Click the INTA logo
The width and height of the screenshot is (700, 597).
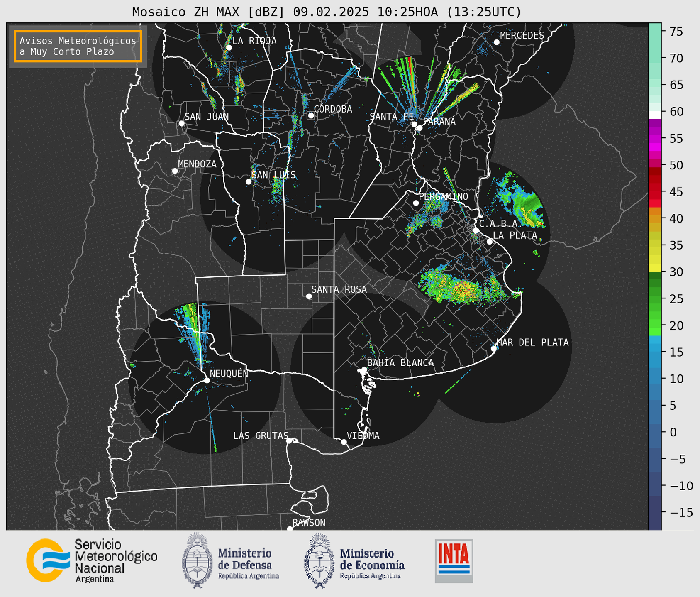point(454,561)
